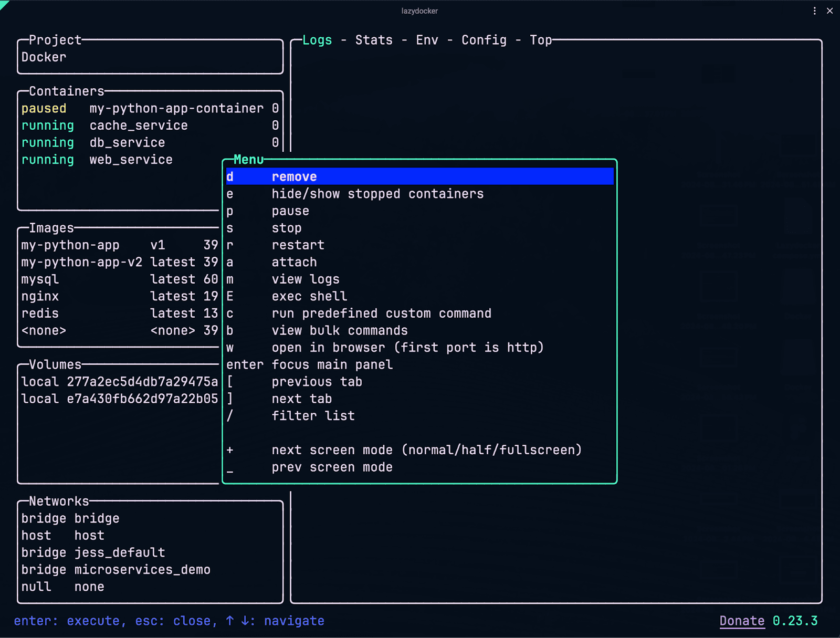Click 'stop' in the Menu popup
Screen dimensions: 840x638
tap(286, 228)
